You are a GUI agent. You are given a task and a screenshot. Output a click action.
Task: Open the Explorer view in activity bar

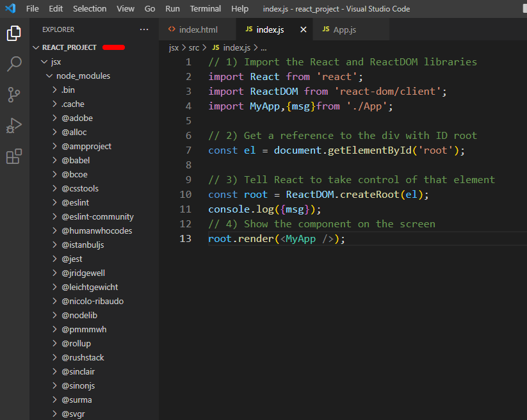tap(14, 33)
